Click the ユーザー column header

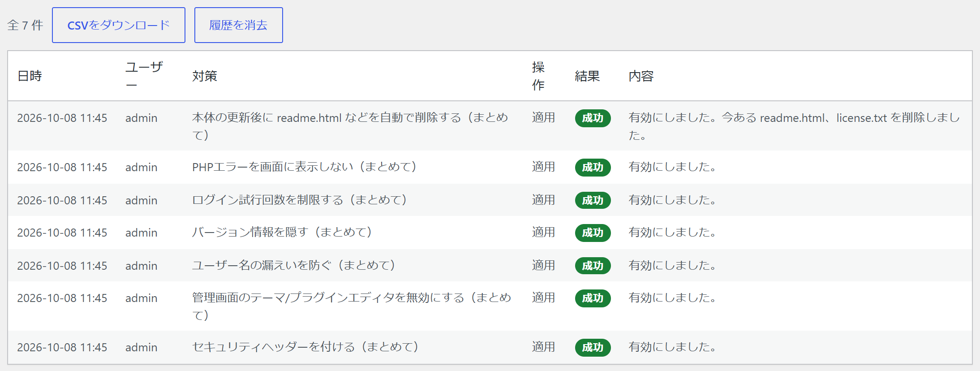coord(144,76)
